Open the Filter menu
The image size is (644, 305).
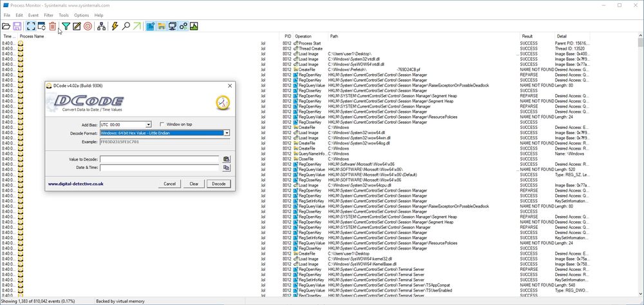(48, 15)
